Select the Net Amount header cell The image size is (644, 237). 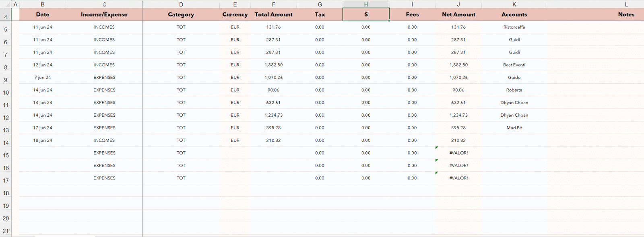[458, 14]
